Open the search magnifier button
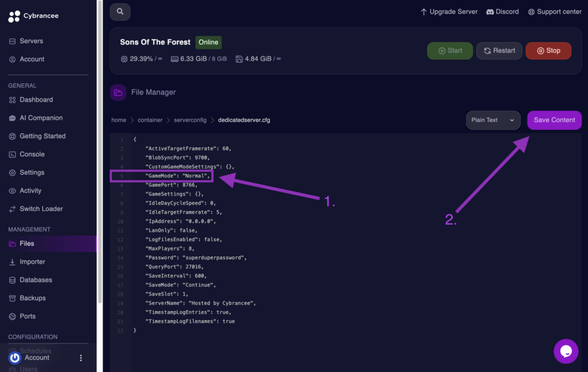 [x=120, y=11]
